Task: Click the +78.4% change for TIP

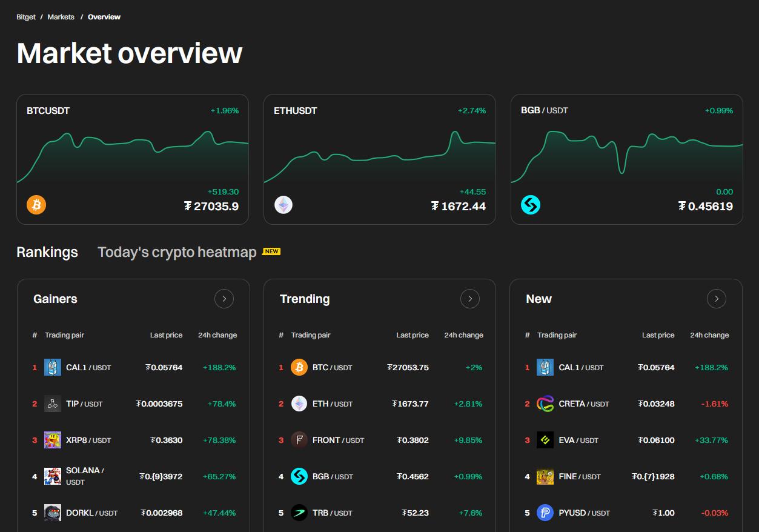Action: point(222,404)
